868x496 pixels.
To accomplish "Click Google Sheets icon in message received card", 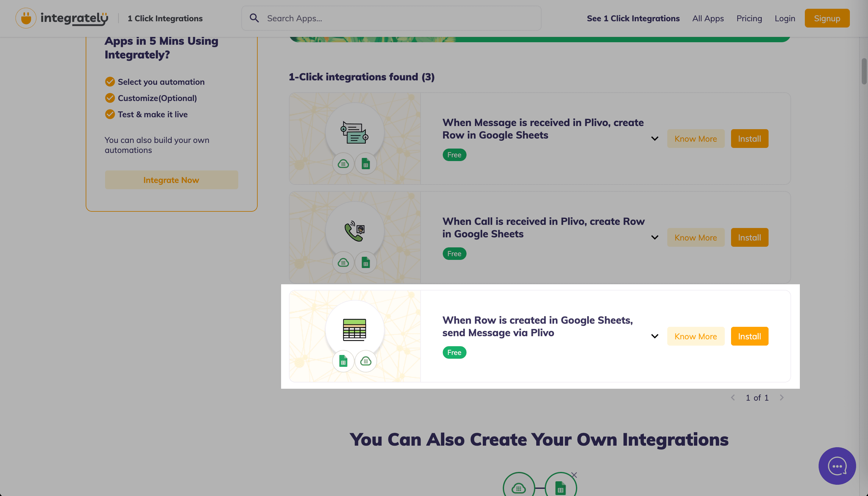I will point(366,164).
